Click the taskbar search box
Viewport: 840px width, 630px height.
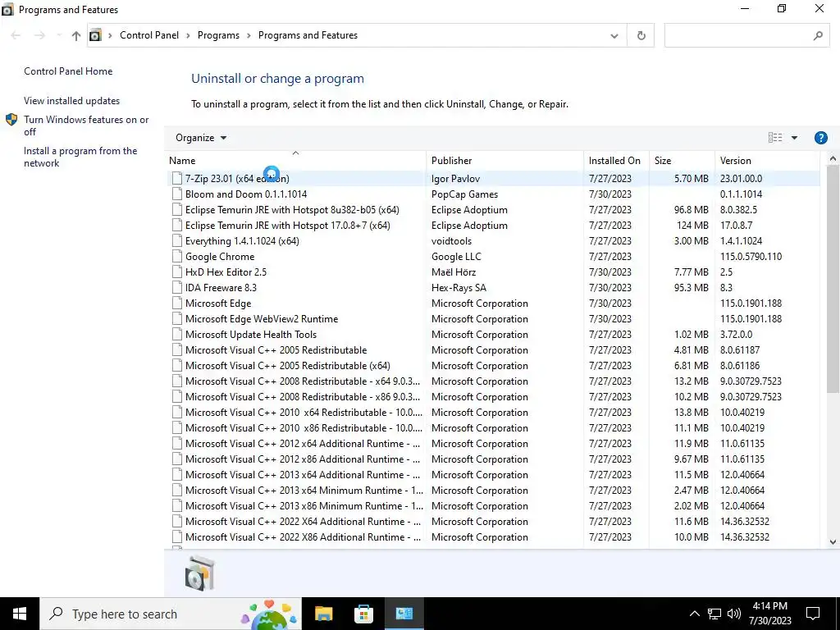pyautogui.click(x=171, y=614)
